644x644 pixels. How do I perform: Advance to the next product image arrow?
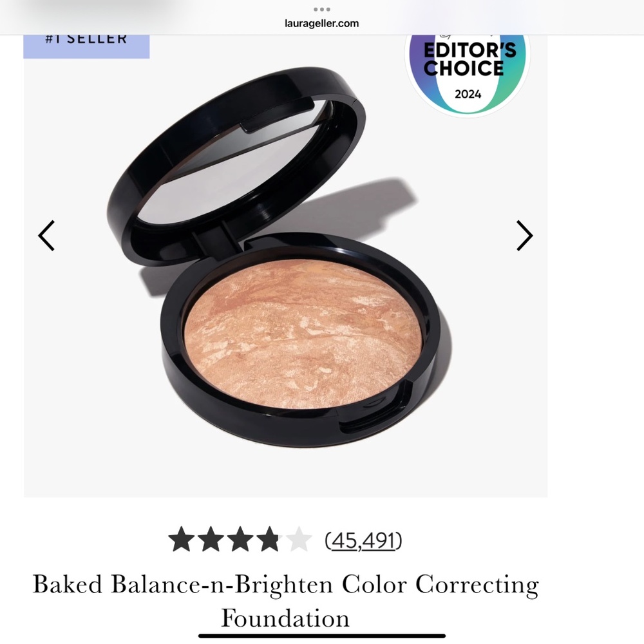click(524, 236)
